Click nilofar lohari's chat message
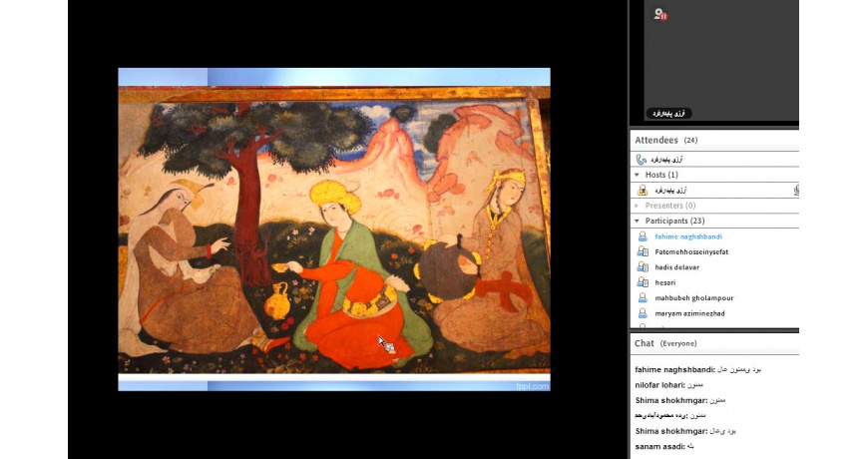This screenshot has height=459, width=868. pos(668,385)
